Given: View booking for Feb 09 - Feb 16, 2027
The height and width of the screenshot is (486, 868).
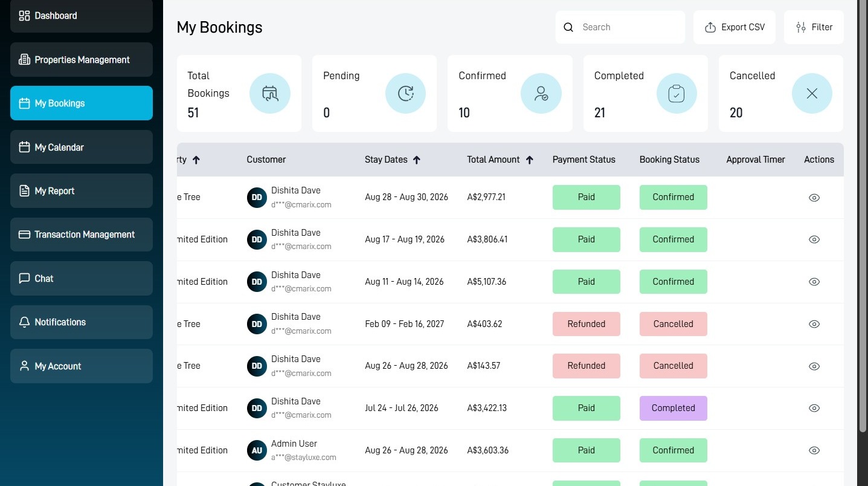Looking at the screenshot, I should 814,324.
